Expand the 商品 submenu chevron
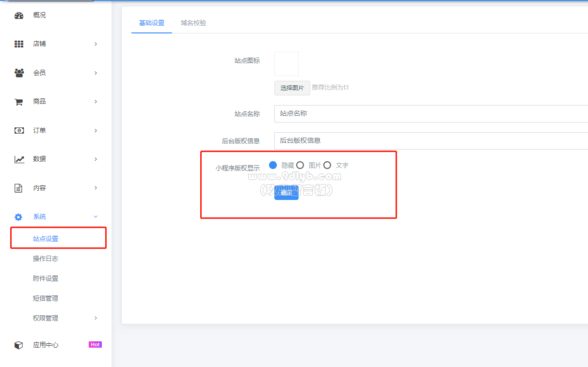Image resolution: width=588 pixels, height=367 pixels. pos(95,102)
